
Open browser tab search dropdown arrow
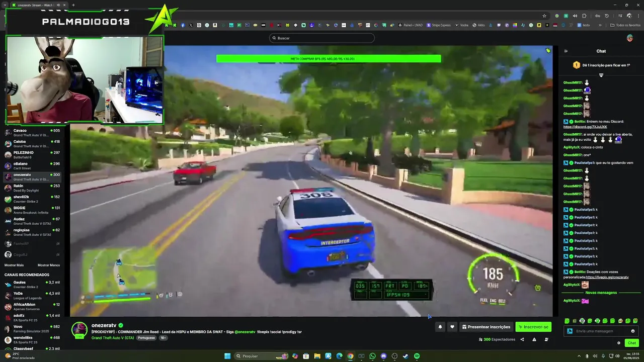point(5,5)
